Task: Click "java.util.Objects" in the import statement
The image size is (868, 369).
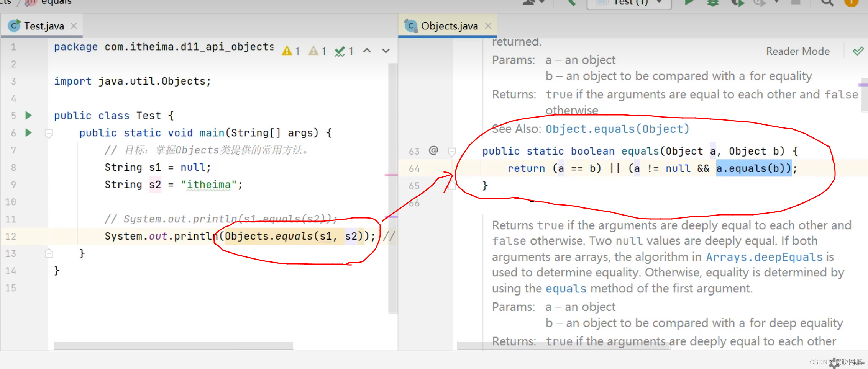Action: [x=152, y=81]
